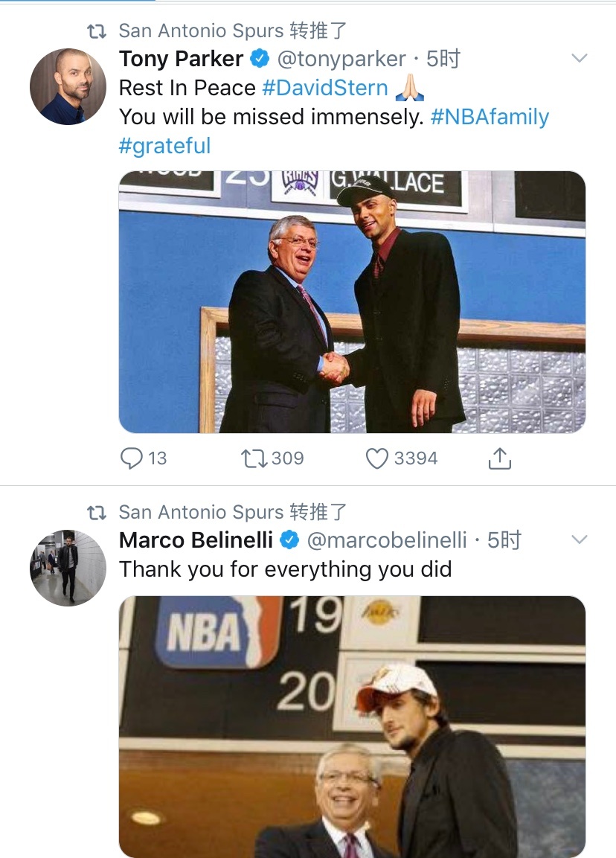Image resolution: width=616 pixels, height=858 pixels.
Task: Click the Marco Belinelli display name
Action: click(x=196, y=540)
